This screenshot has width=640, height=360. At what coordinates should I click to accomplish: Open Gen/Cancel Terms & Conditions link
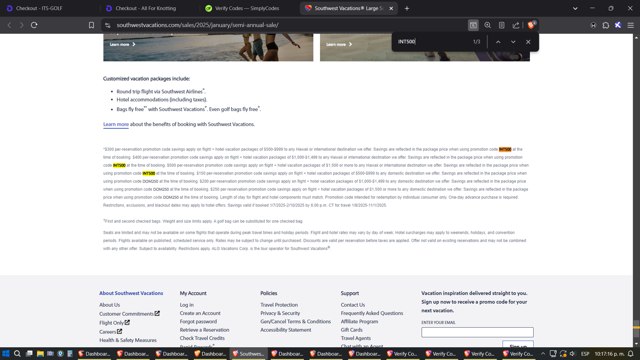click(296, 322)
